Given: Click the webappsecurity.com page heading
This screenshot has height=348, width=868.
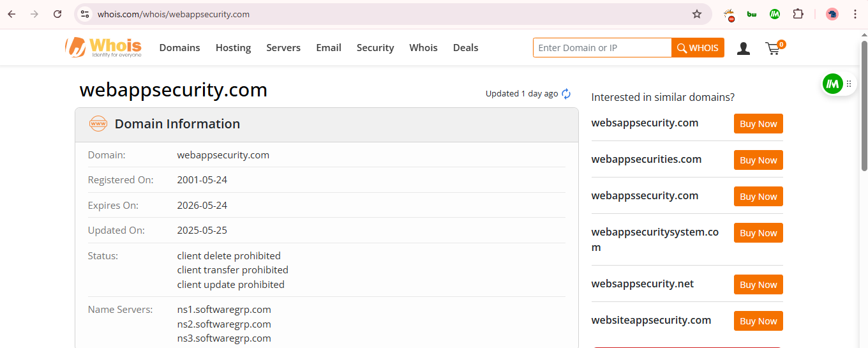Looking at the screenshot, I should [x=174, y=90].
